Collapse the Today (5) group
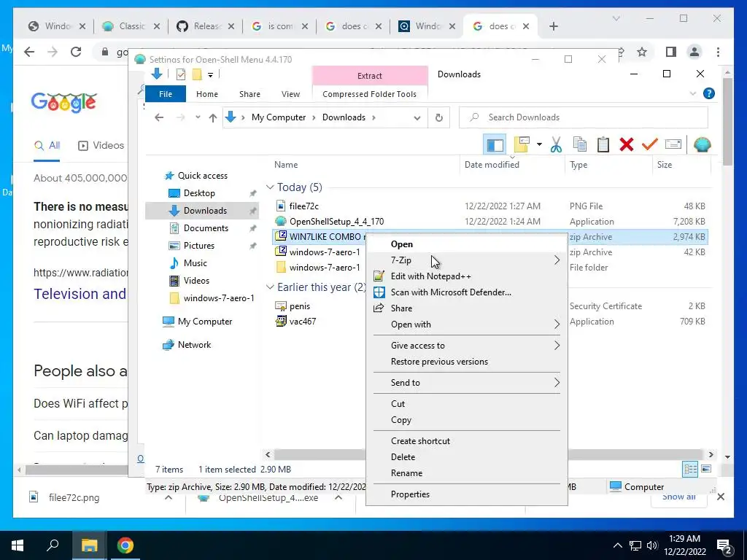 [270, 187]
